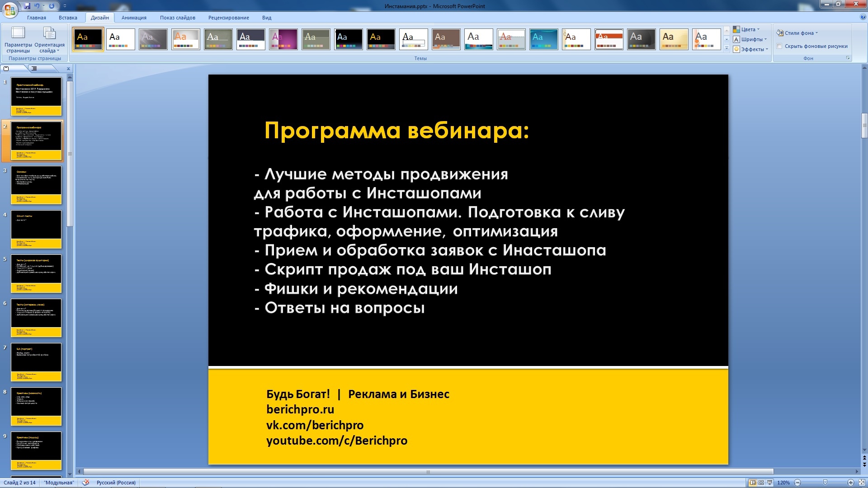The width and height of the screenshot is (868, 488).
Task: Open the Рецензирование ribbon tab
Action: (229, 18)
